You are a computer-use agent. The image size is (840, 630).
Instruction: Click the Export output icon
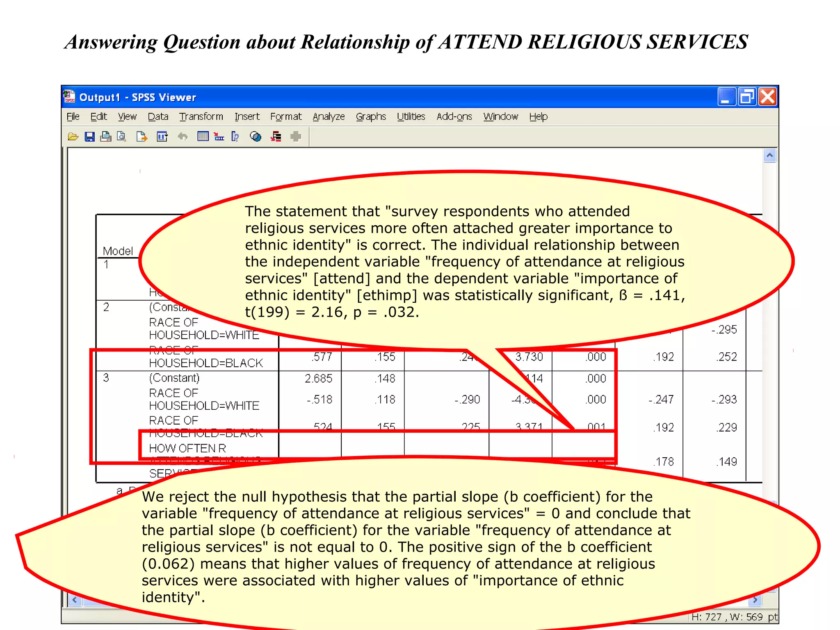click(142, 137)
